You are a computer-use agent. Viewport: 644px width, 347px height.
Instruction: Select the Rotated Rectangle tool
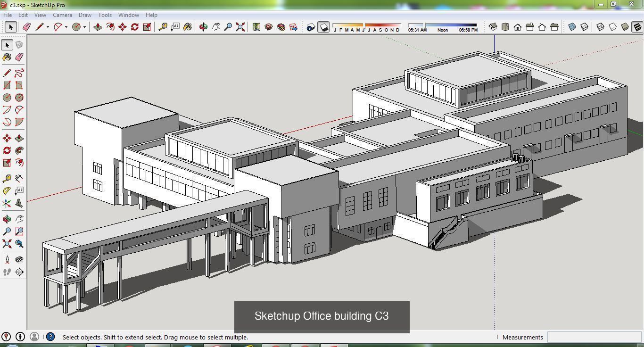click(19, 85)
